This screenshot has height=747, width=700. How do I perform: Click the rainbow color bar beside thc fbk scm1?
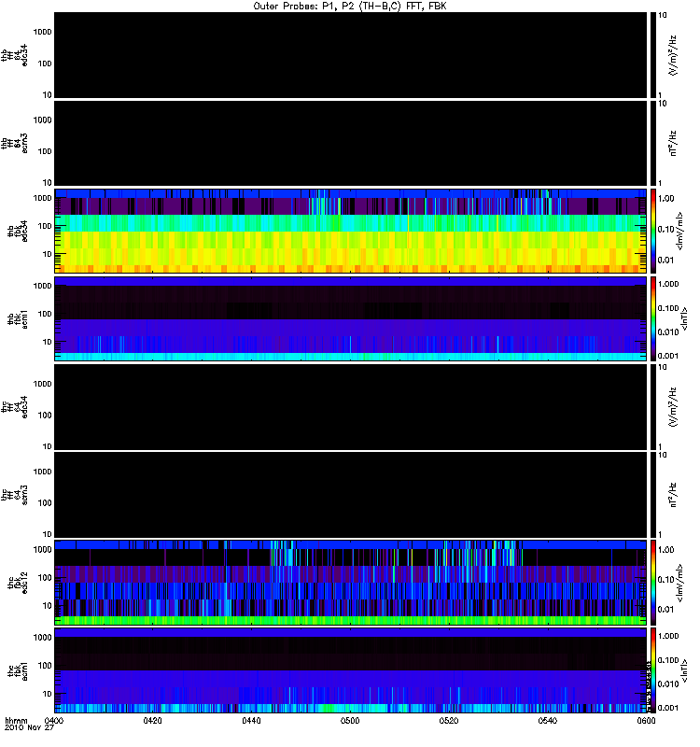tap(653, 670)
